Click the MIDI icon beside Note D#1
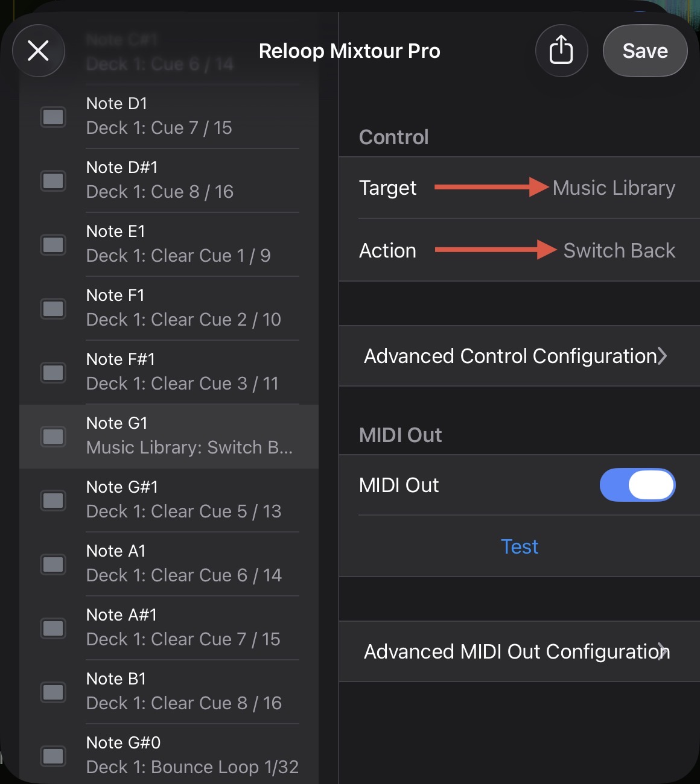 [x=53, y=180]
